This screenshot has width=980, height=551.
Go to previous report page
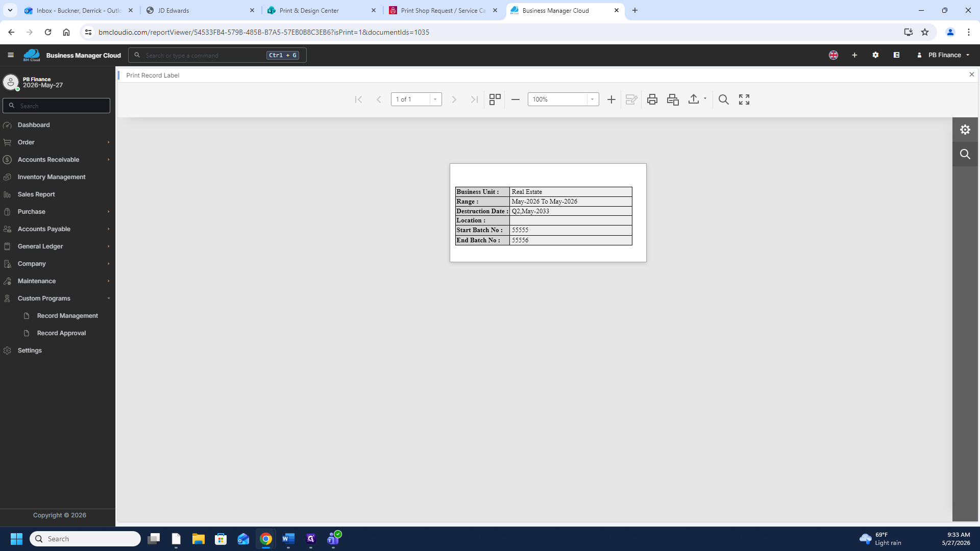tap(379, 99)
